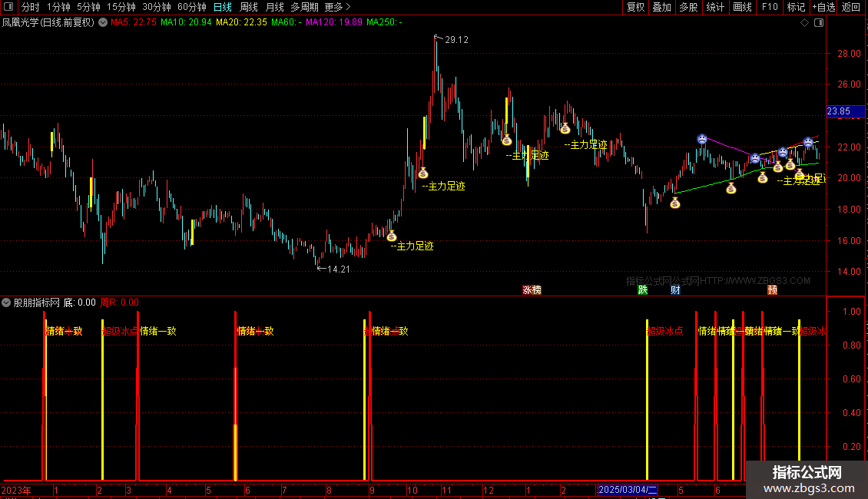Viewport: 868px width, 499px height.
Task: Click the 23.85 current price marker
Action: coord(844,111)
